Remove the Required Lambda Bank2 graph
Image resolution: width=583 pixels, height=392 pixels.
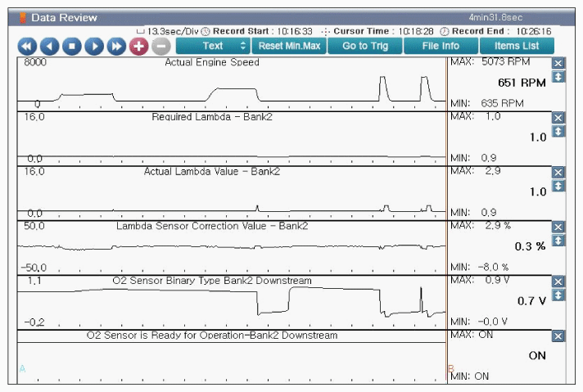click(x=558, y=118)
